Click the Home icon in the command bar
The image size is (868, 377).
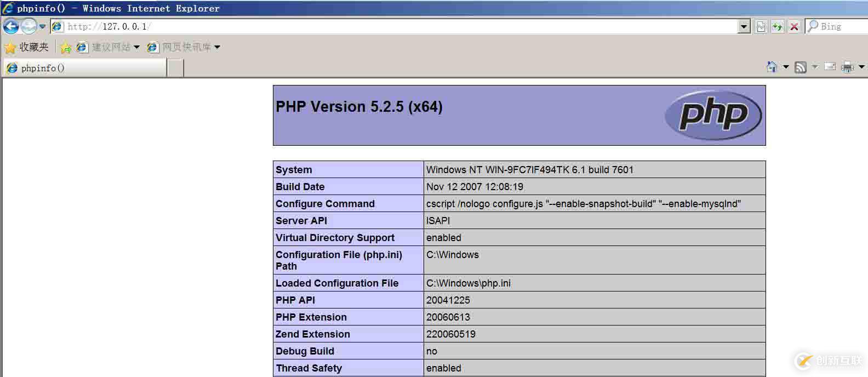coord(772,67)
